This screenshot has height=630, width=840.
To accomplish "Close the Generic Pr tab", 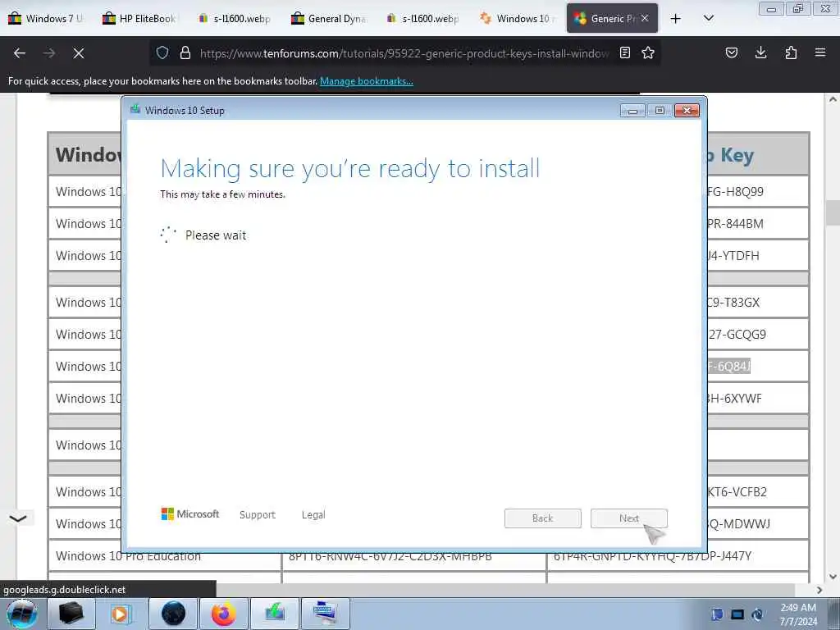I will click(x=645, y=18).
